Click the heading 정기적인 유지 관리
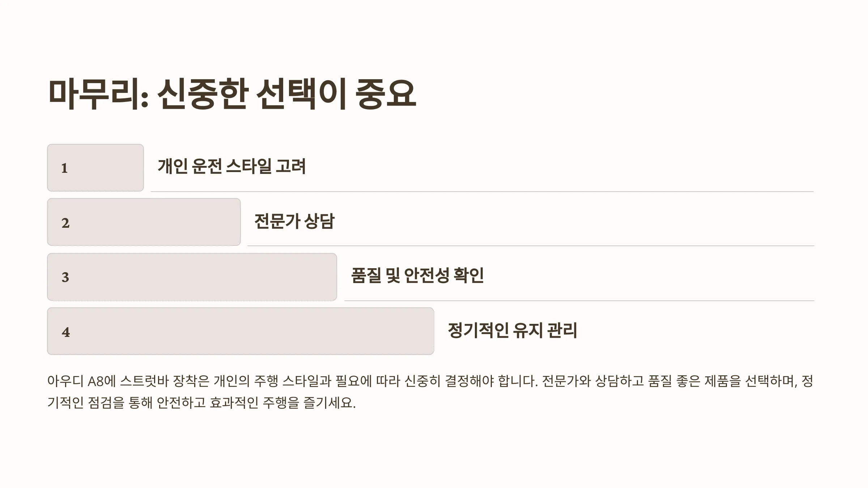868x488 pixels. [512, 330]
